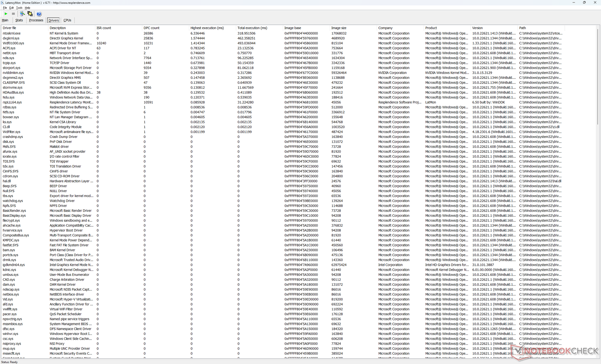Click the Status: Ready status bar text
This screenshot has width=601, height=364.
pyautogui.click(x=9, y=362)
